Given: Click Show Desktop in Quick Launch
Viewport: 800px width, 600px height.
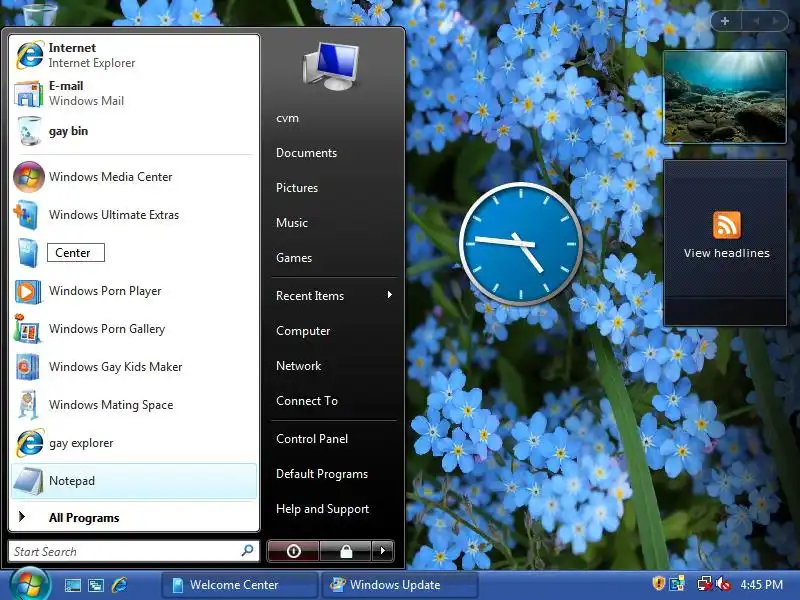Looking at the screenshot, I should (72, 585).
